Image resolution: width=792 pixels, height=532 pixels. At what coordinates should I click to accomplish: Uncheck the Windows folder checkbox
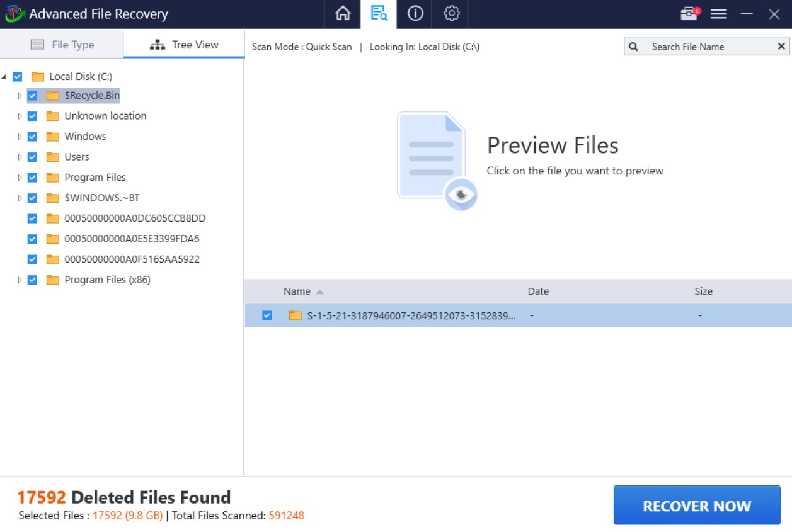pyautogui.click(x=33, y=137)
